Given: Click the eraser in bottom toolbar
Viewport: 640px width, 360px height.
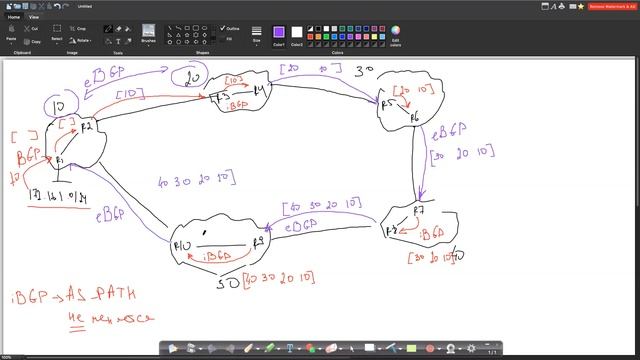Looking at the screenshot, I should (331, 348).
